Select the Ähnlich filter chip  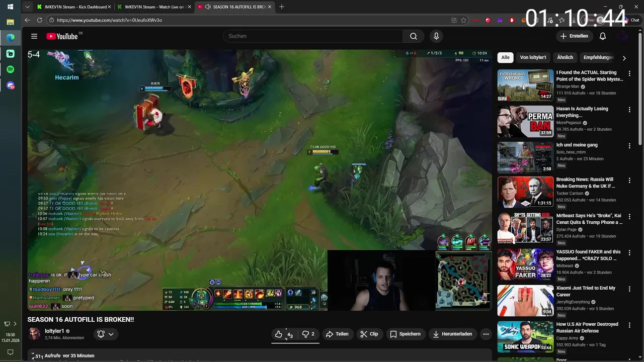(565, 57)
